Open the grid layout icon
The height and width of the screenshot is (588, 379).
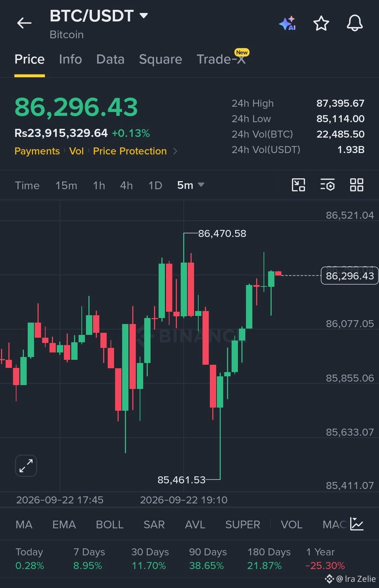pyautogui.click(x=357, y=185)
